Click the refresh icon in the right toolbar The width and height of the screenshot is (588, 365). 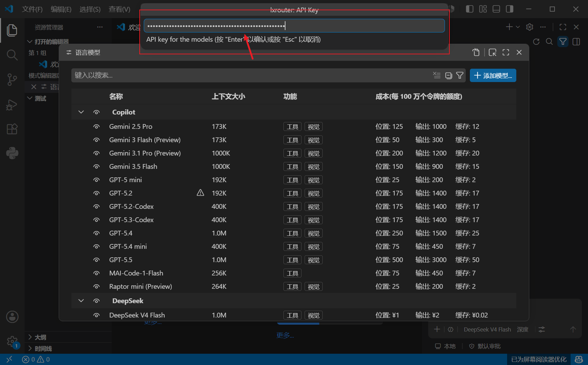point(536,42)
